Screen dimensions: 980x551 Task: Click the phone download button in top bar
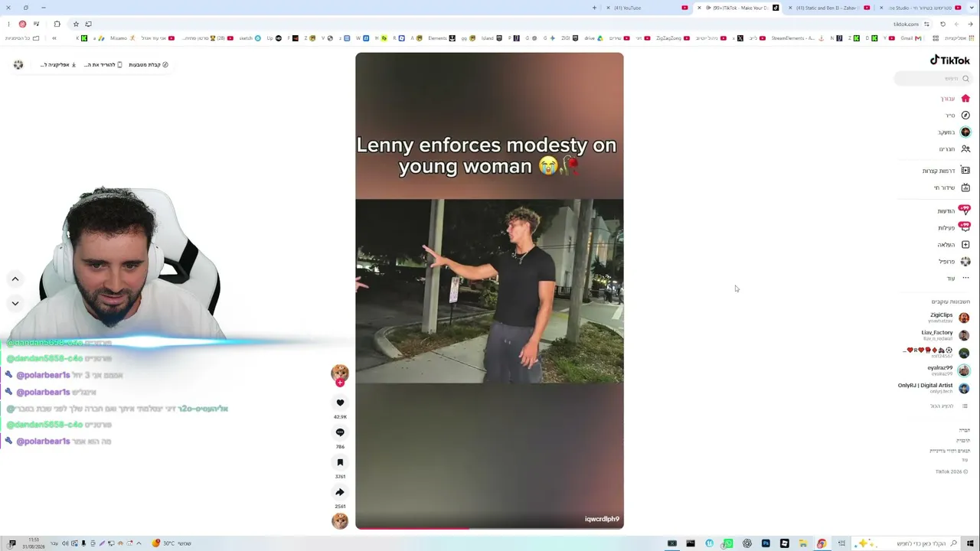tap(103, 65)
